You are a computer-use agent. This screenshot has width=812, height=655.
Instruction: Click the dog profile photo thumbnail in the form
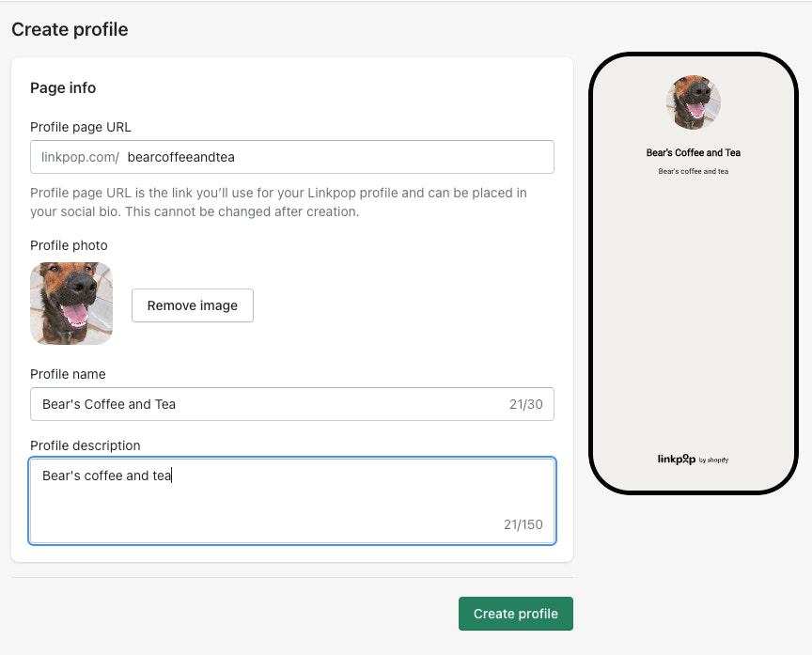[71, 304]
